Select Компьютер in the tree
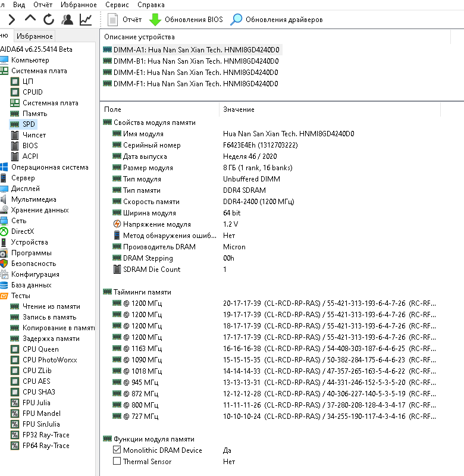This screenshot has height=476, width=464. point(30,60)
